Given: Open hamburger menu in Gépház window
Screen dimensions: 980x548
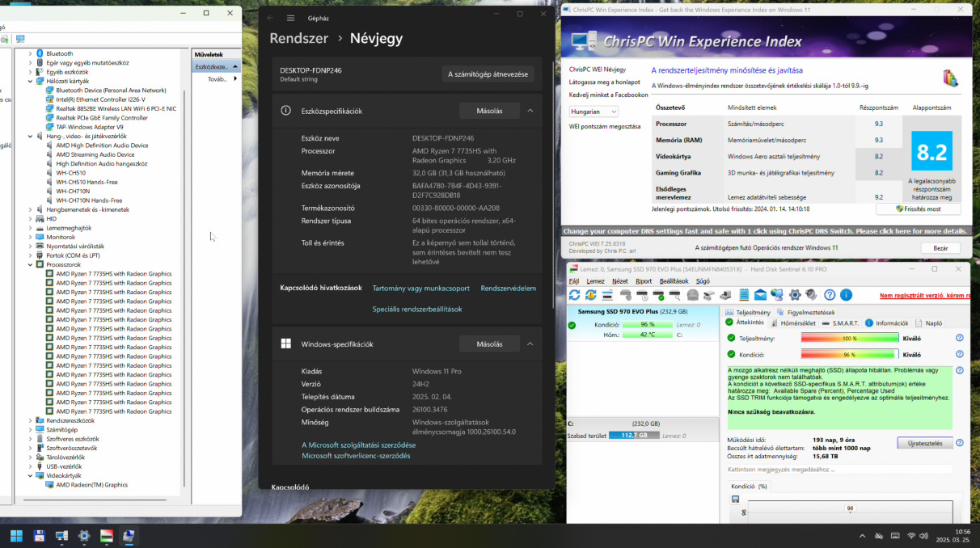Looking at the screenshot, I should [x=290, y=18].
